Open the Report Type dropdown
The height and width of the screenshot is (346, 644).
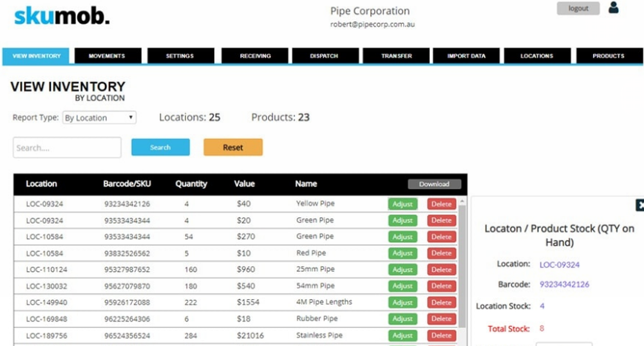[x=99, y=118]
